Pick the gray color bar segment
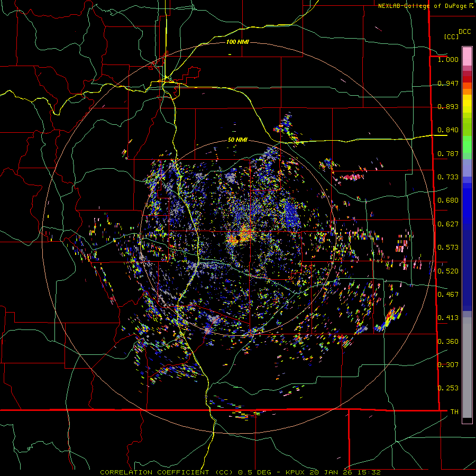The image size is (476, 476). coord(467,368)
